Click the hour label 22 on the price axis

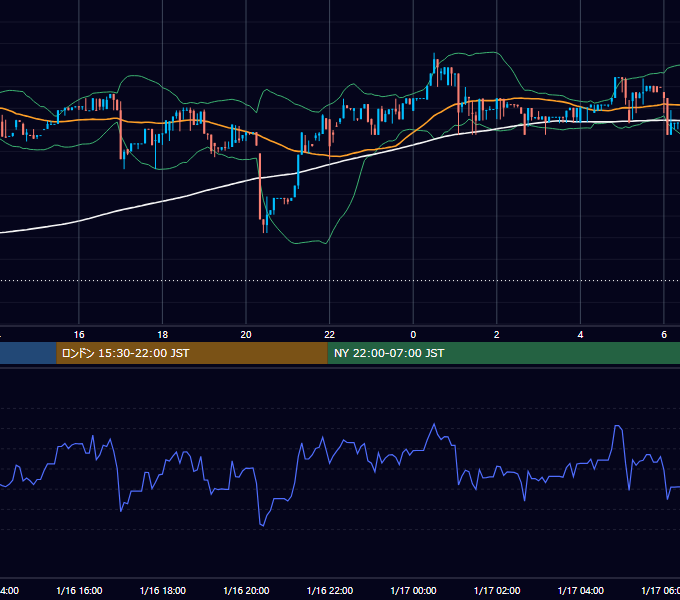pos(330,334)
